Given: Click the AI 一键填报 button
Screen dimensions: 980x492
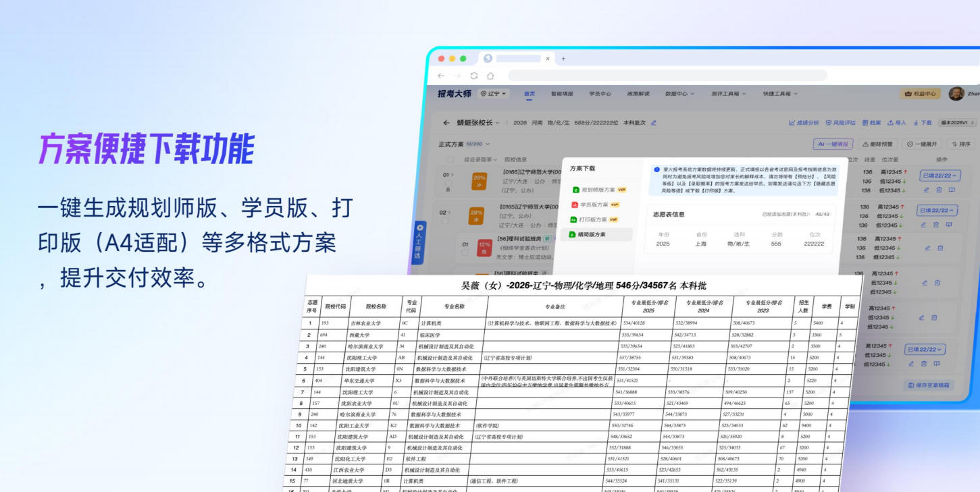Looking at the screenshot, I should [834, 142].
